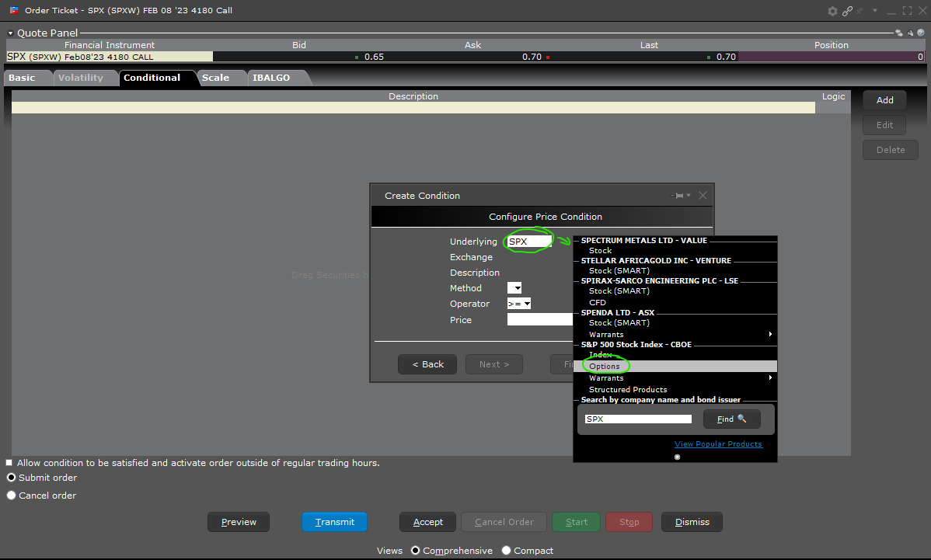Click the red Stop button

pyautogui.click(x=629, y=522)
